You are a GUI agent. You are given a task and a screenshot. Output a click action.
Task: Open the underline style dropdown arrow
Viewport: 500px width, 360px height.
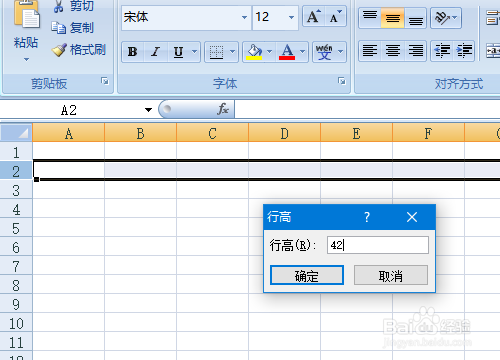pos(194,52)
